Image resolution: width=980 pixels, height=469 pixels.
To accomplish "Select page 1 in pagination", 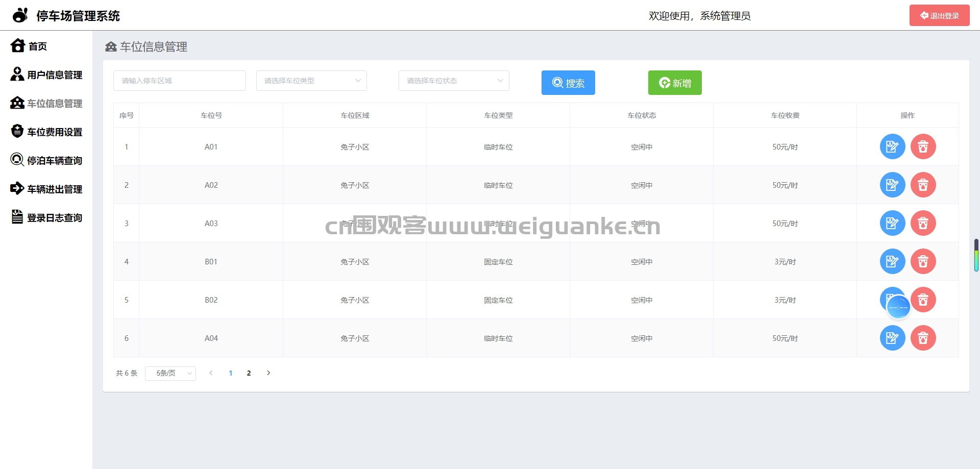I will pos(231,373).
